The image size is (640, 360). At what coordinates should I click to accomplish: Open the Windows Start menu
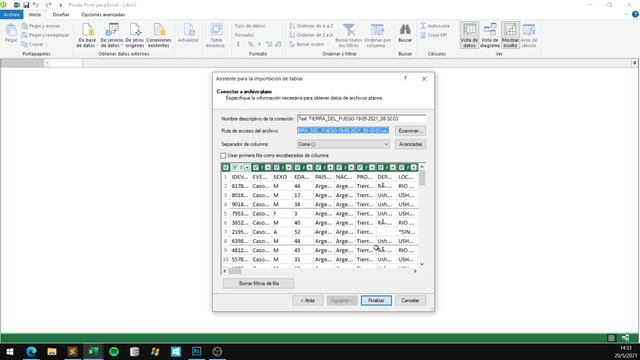pyautogui.click(x=10, y=351)
